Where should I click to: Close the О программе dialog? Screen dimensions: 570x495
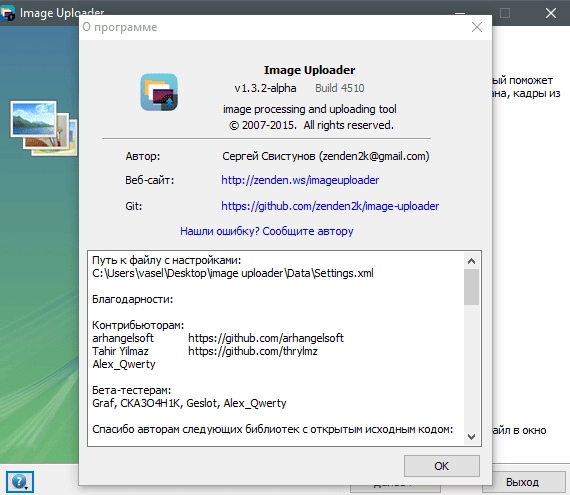click(477, 27)
